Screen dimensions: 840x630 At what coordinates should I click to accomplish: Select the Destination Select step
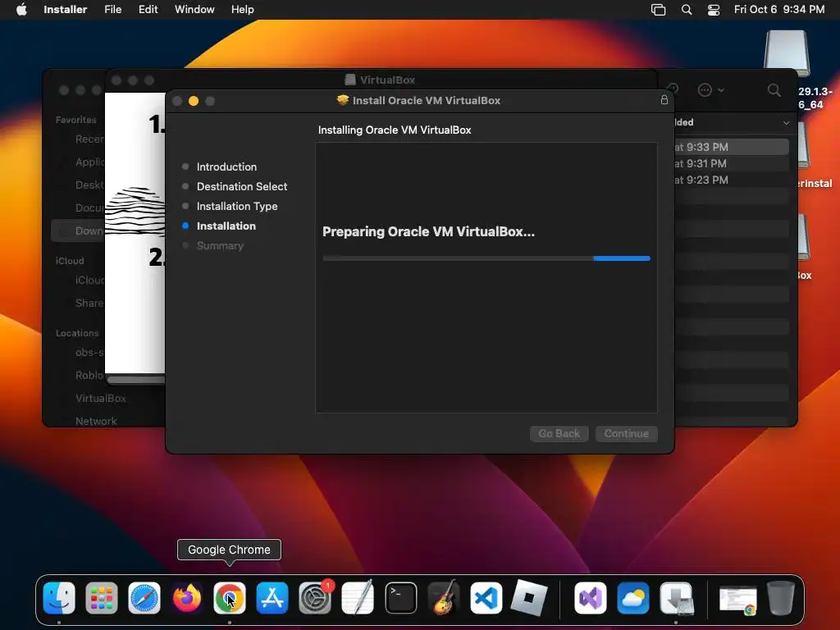point(242,186)
